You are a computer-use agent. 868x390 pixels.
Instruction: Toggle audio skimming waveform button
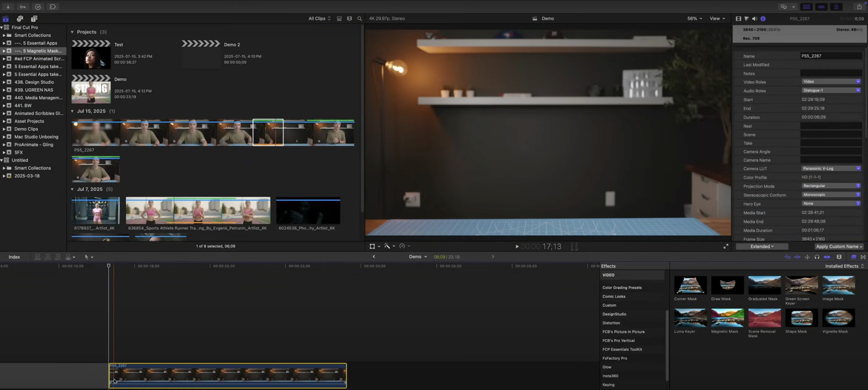(807, 257)
